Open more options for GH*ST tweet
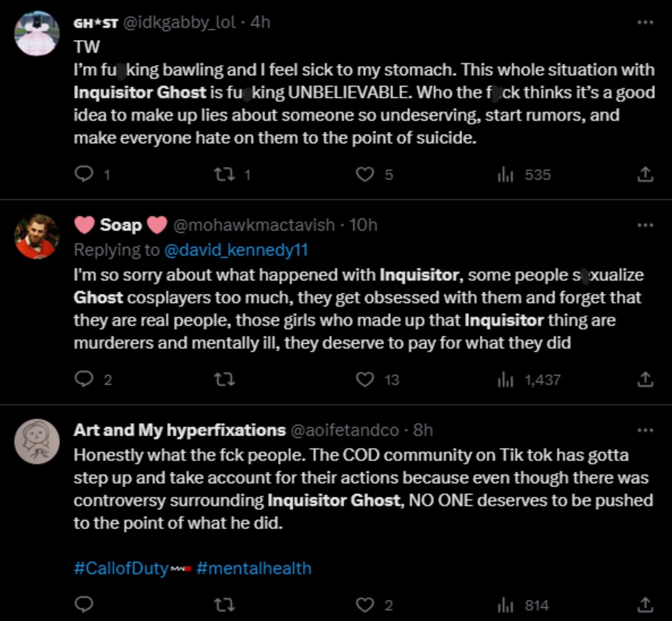The height and width of the screenshot is (621, 672). 645,22
